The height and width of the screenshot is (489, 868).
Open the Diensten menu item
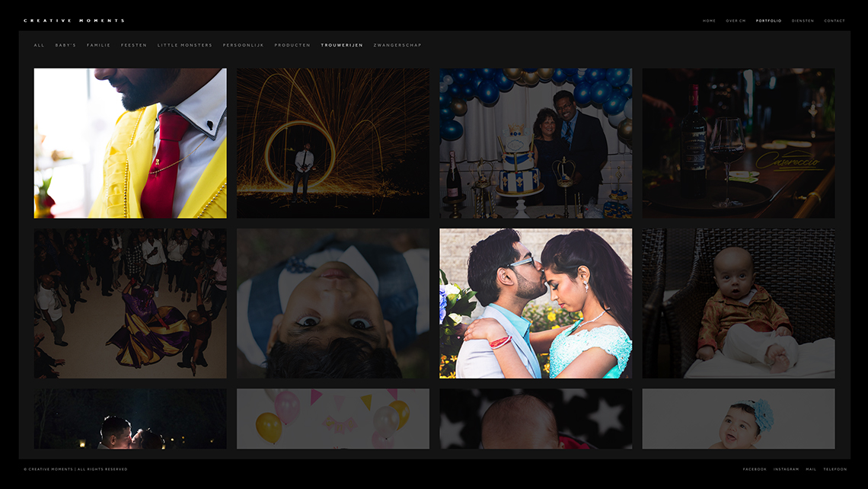point(803,21)
